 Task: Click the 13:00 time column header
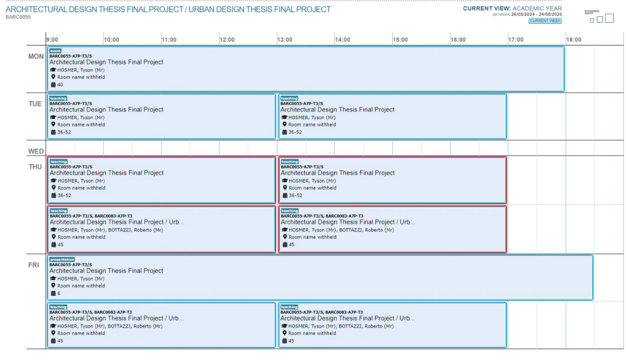[285, 39]
